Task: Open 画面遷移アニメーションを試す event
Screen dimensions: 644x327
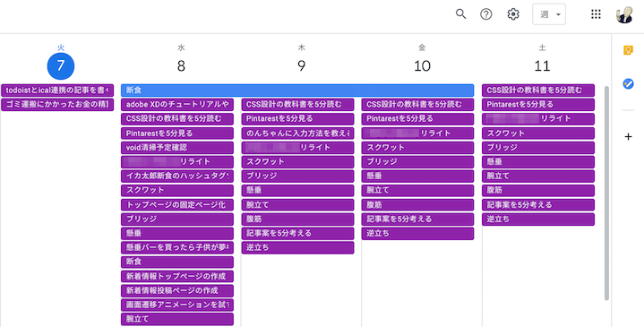Action: pos(177,305)
